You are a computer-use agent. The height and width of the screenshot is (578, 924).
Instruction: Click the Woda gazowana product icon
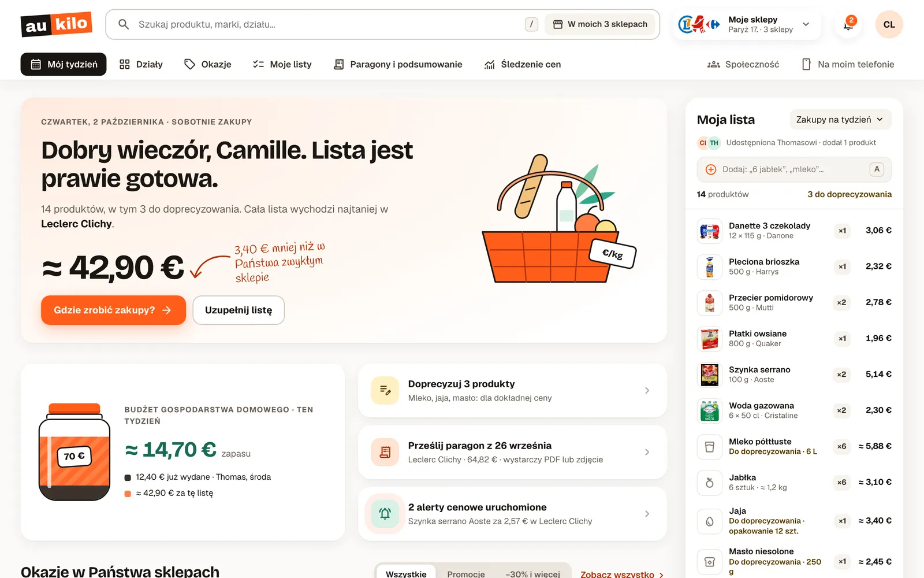point(710,410)
